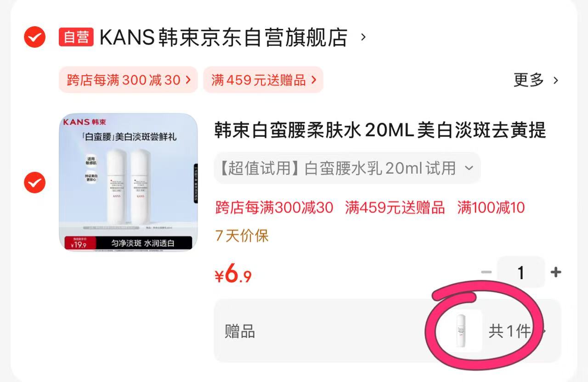Image resolution: width=588 pixels, height=382 pixels.
Task: Tap the 自营 badge icon
Action: [x=76, y=37]
